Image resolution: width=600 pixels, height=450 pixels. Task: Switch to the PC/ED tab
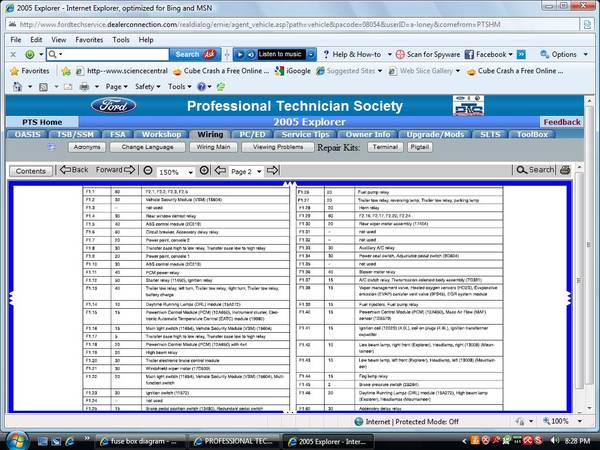[x=252, y=134]
